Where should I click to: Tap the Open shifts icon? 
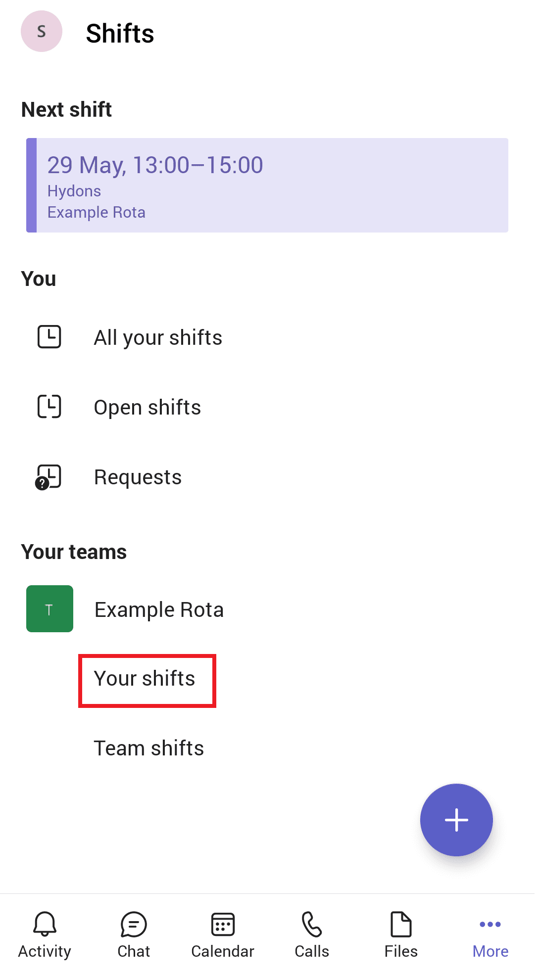49,407
